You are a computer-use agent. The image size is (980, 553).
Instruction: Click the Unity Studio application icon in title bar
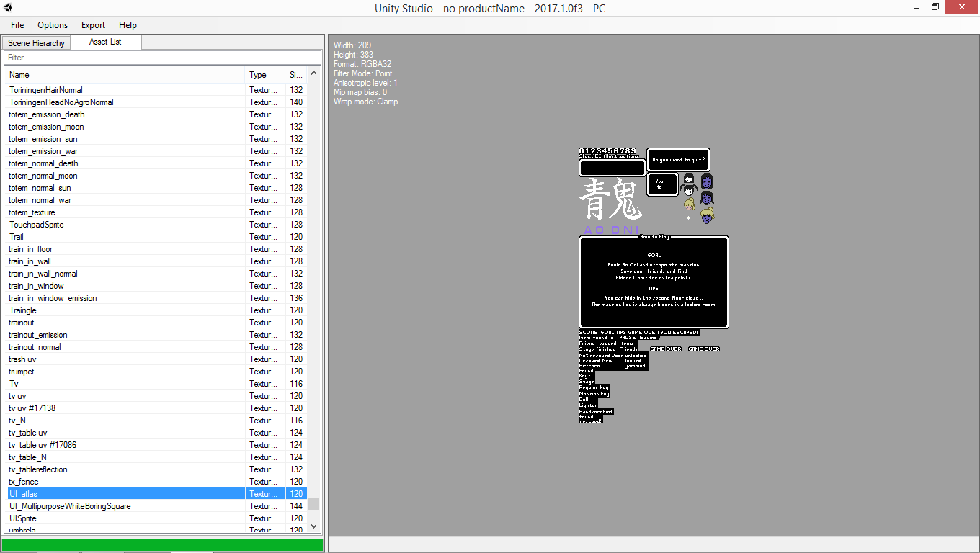tap(8, 8)
